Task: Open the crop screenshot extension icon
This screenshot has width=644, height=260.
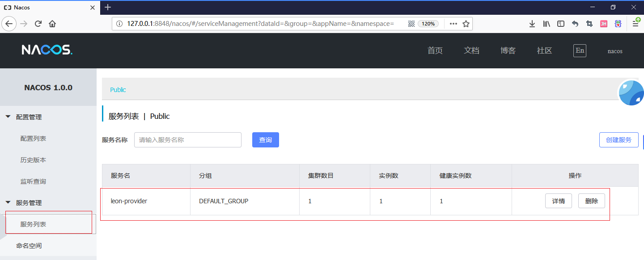Action: 589,24
